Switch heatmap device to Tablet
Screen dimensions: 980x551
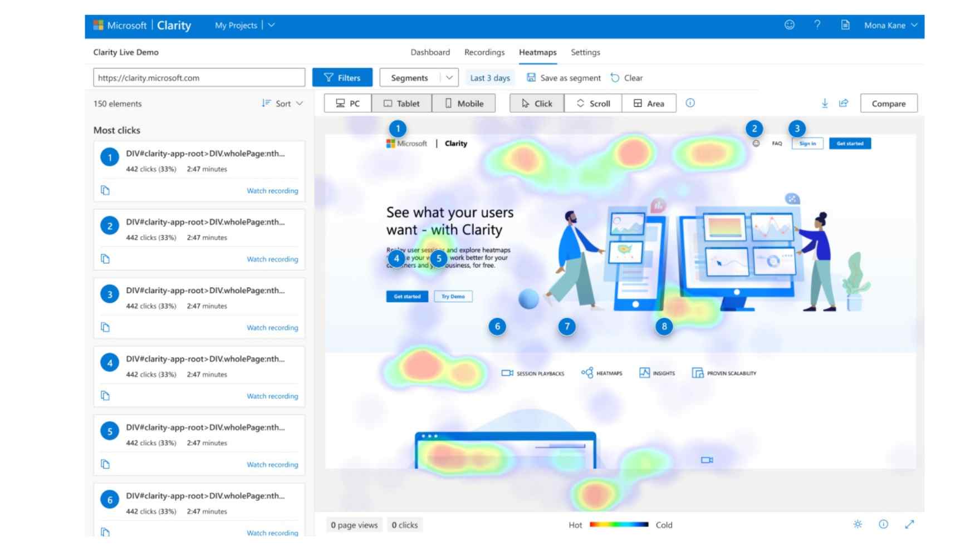tap(401, 104)
